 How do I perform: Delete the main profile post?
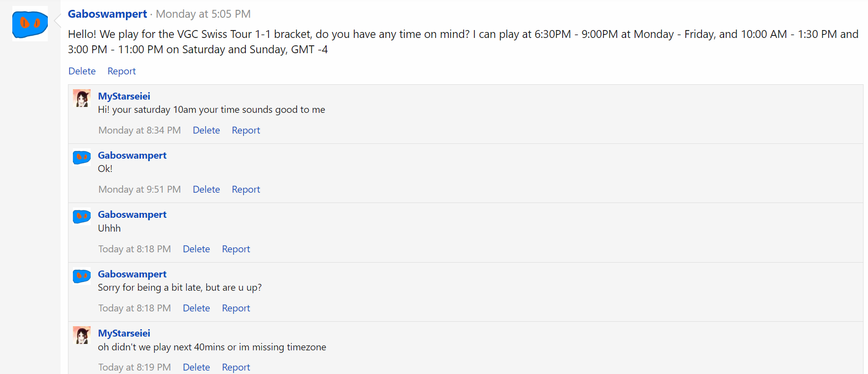(82, 71)
